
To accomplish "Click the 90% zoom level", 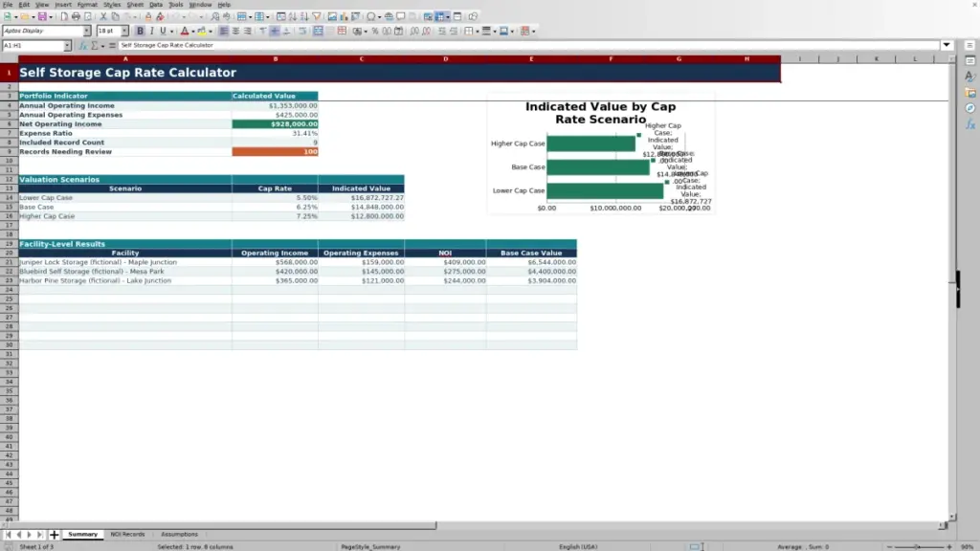I will pyautogui.click(x=968, y=546).
